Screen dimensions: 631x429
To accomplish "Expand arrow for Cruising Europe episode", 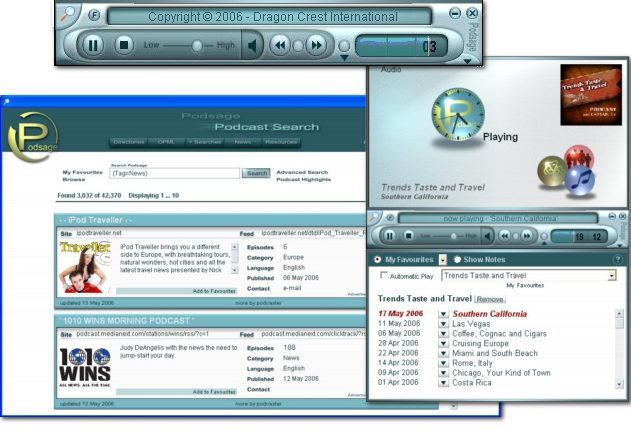I will (x=443, y=343).
